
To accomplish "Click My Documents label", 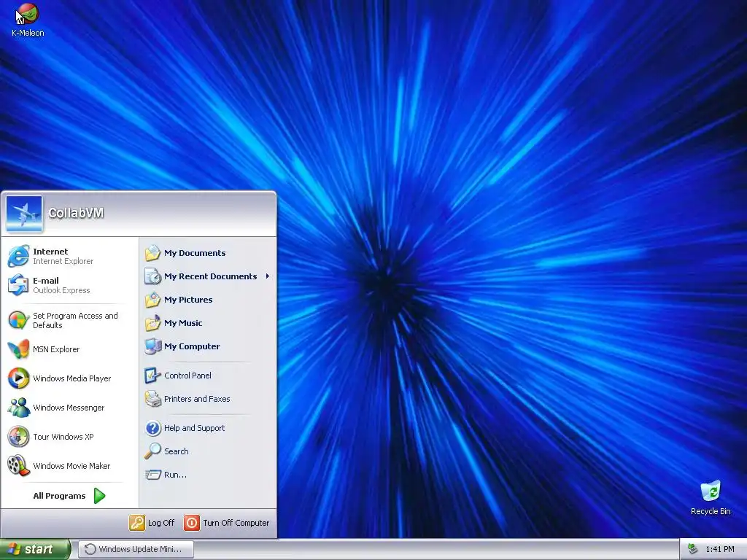I will (195, 253).
